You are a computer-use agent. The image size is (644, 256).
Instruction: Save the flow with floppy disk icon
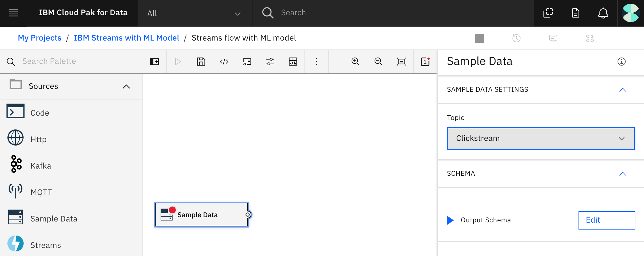pyautogui.click(x=201, y=62)
